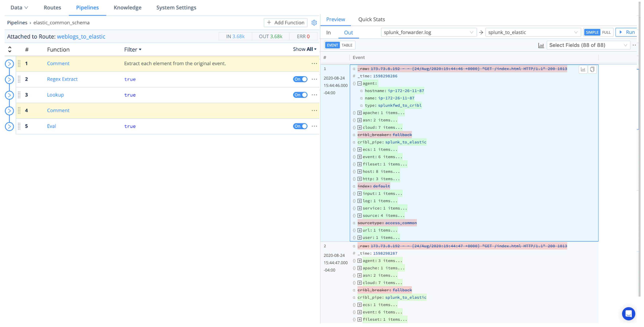
Task: Expand host 8 items in event 1
Action: 359,172
